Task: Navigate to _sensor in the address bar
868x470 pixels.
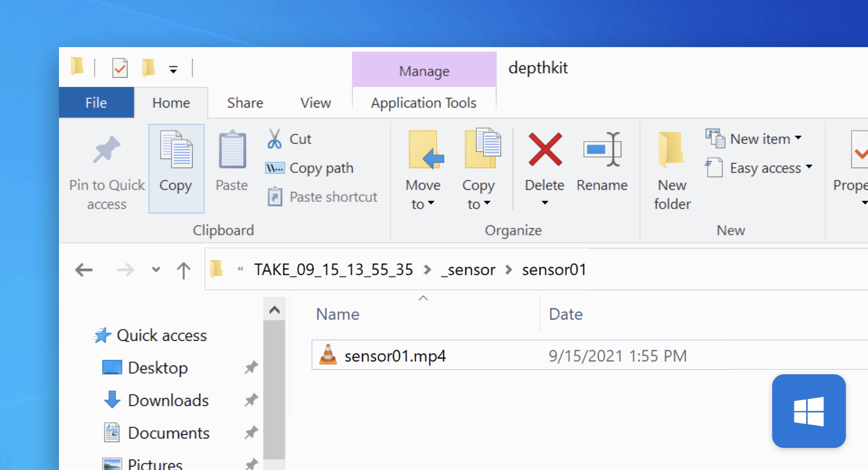Action: tap(468, 270)
